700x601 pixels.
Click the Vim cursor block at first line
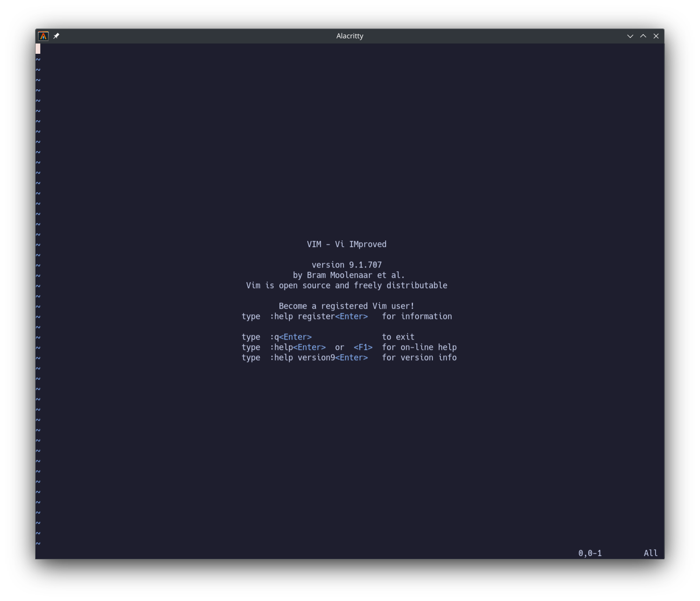(x=38, y=49)
